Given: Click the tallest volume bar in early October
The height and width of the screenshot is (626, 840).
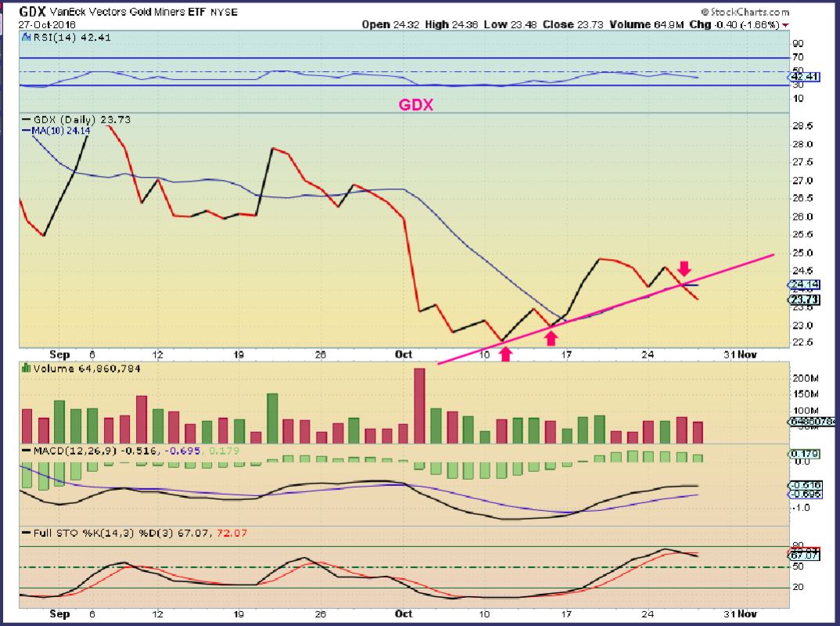Looking at the screenshot, I should pyautogui.click(x=419, y=405).
